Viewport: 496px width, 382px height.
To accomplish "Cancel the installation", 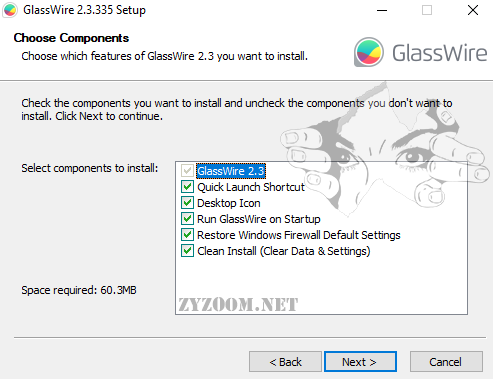I will [446, 362].
